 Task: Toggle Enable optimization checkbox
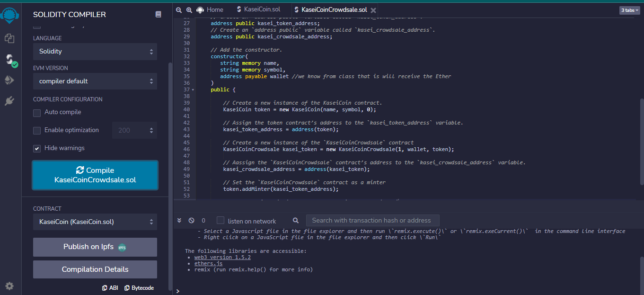pos(36,130)
